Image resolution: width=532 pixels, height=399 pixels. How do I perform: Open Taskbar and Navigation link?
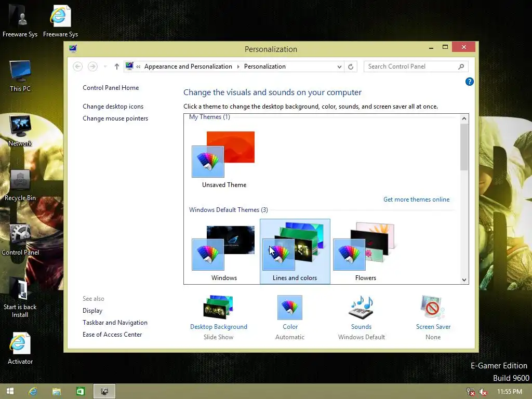coord(115,323)
